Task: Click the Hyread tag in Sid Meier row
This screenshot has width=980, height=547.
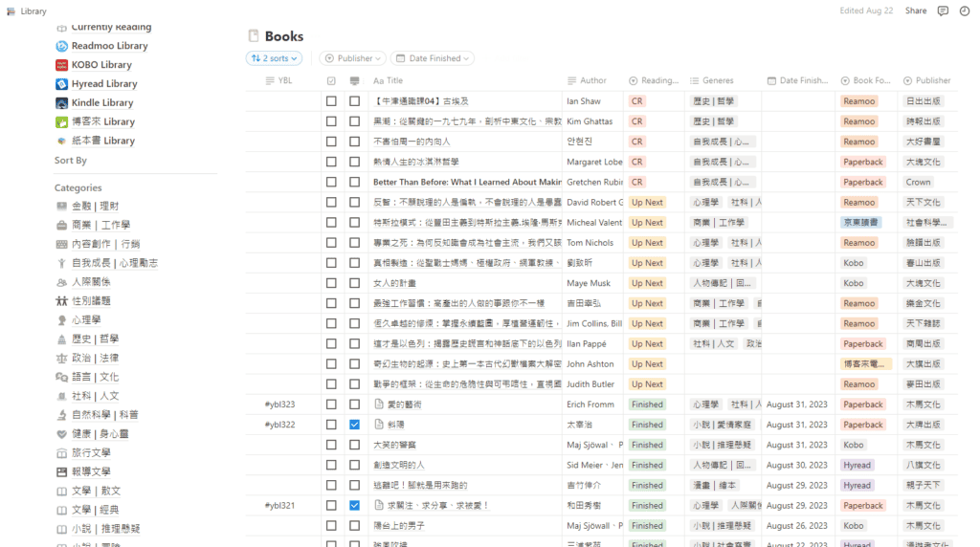Action: click(857, 465)
